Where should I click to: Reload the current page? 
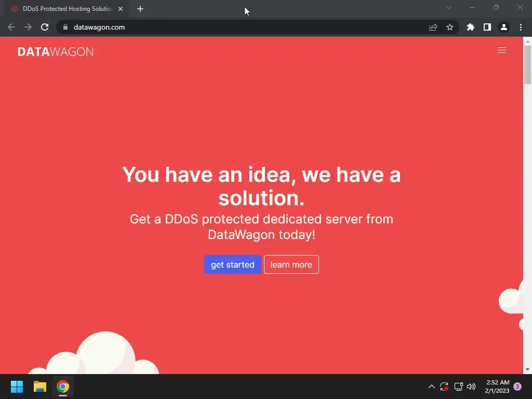click(x=45, y=27)
